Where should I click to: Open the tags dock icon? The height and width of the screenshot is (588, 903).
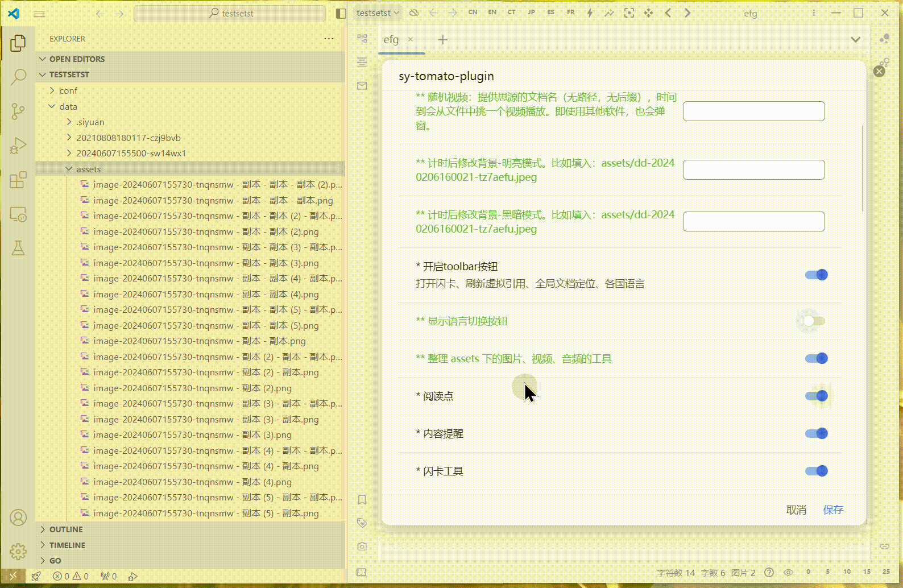362,523
